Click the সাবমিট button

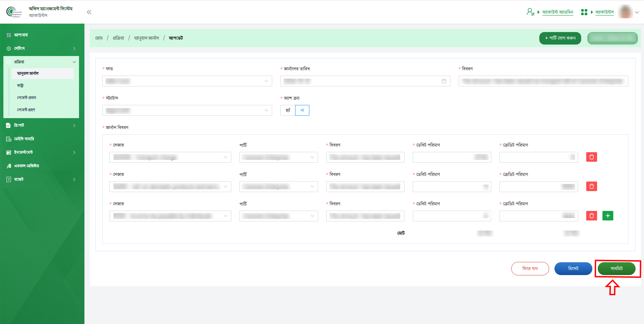pos(617,269)
